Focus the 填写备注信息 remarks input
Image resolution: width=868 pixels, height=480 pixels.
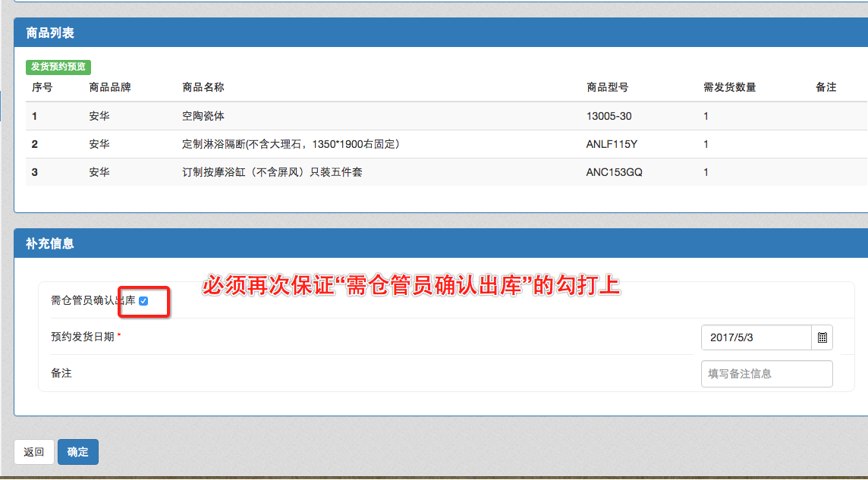pyautogui.click(x=766, y=374)
